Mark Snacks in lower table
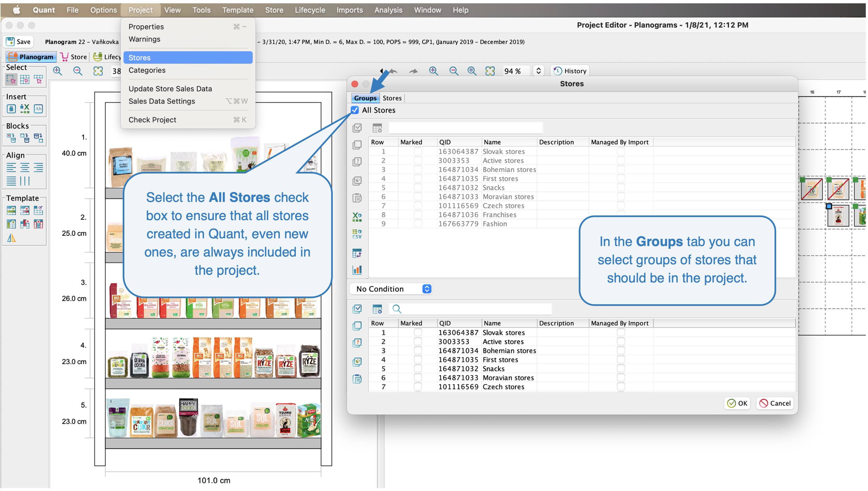 (418, 369)
